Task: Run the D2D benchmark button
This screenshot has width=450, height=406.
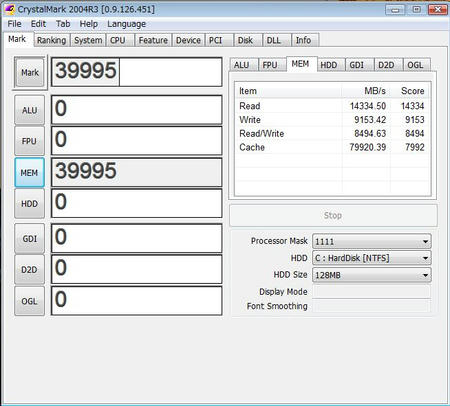Action: click(x=29, y=270)
